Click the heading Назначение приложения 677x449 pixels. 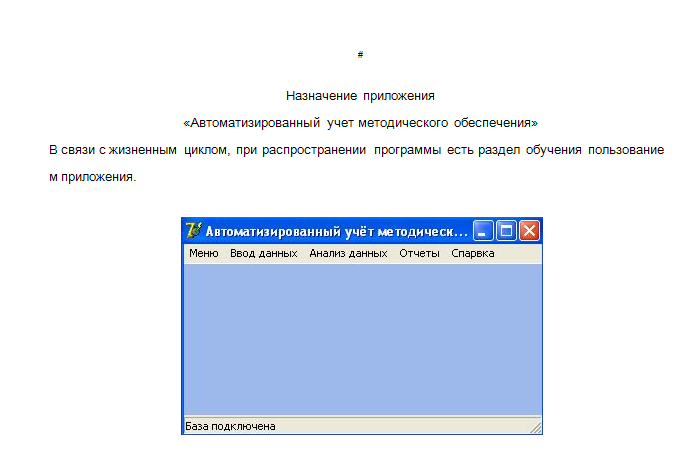point(360,95)
